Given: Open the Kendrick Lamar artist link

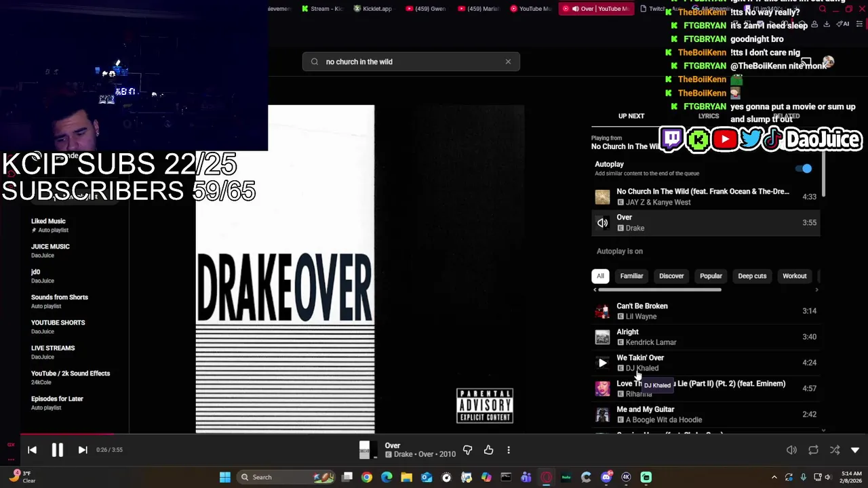Looking at the screenshot, I should tap(650, 342).
